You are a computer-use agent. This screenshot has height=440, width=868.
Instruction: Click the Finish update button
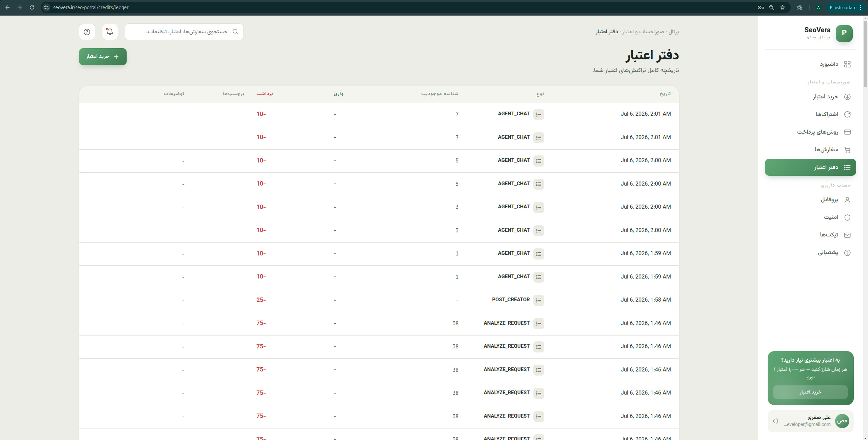coord(846,7)
